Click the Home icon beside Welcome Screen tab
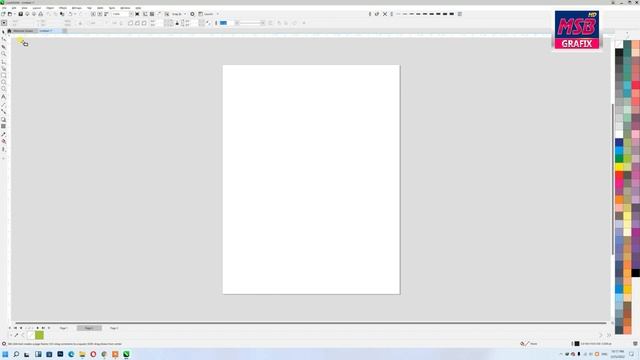This screenshot has height=360, width=640. tap(9, 31)
